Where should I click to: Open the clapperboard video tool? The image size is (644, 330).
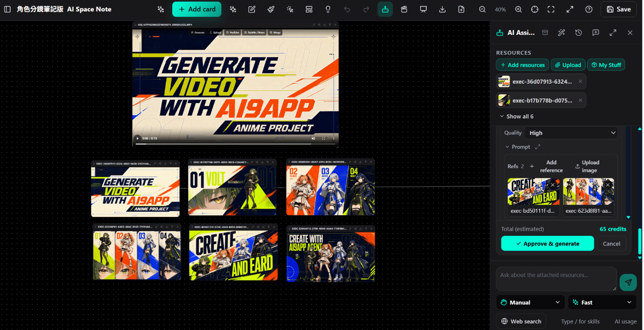click(x=404, y=9)
